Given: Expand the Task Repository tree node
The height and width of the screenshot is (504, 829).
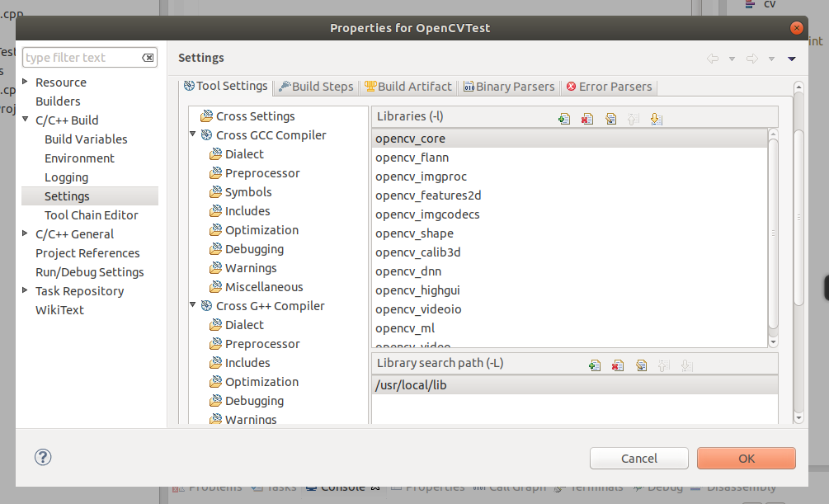Looking at the screenshot, I should 25,290.
